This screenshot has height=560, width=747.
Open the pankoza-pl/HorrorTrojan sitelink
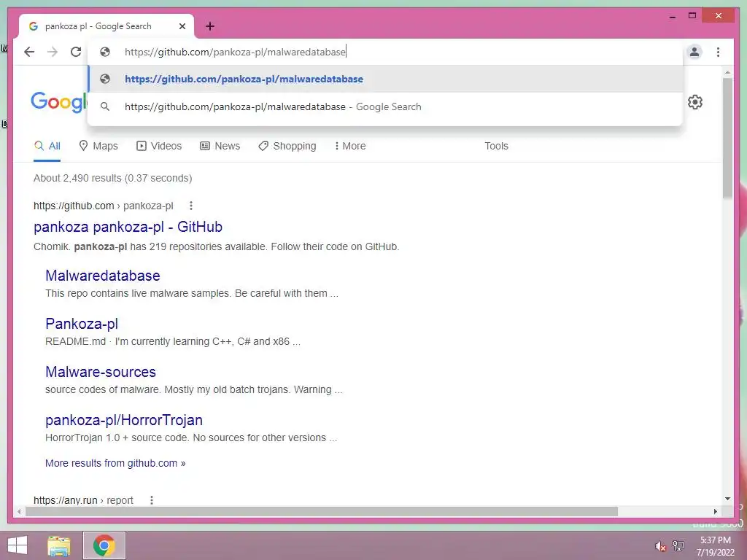point(124,420)
